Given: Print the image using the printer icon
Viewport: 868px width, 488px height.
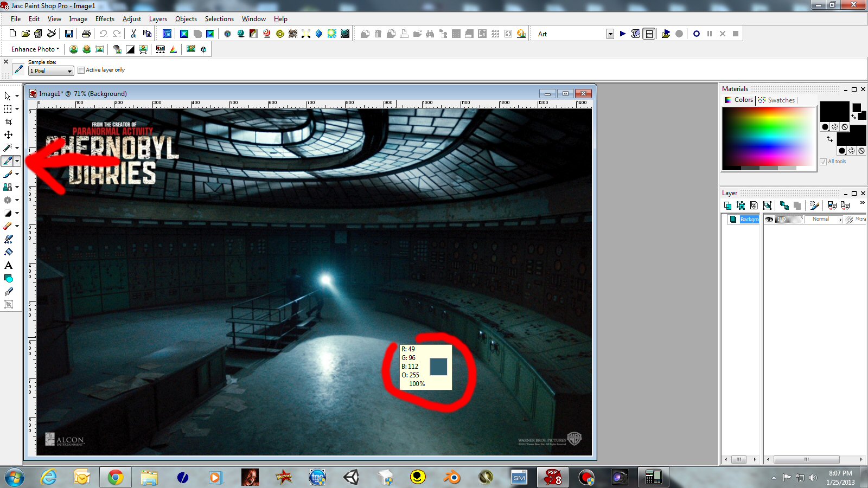Looking at the screenshot, I should [x=86, y=34].
